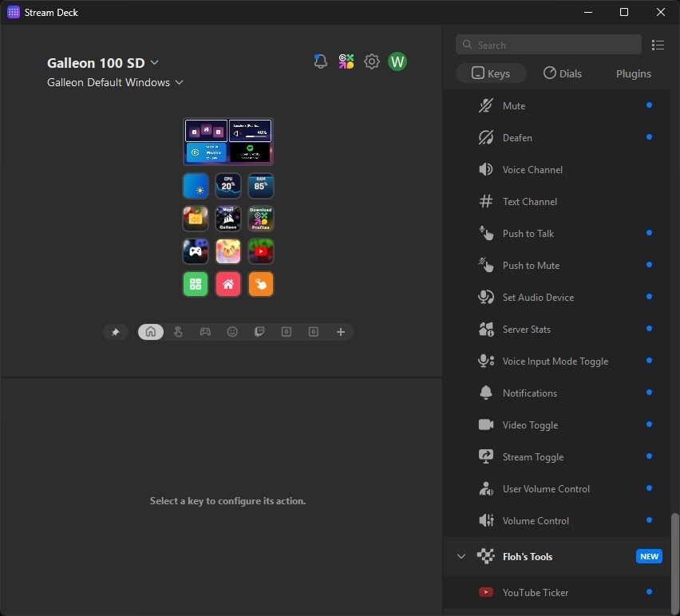Select the Download Profiles key
680x616 pixels.
[261, 219]
